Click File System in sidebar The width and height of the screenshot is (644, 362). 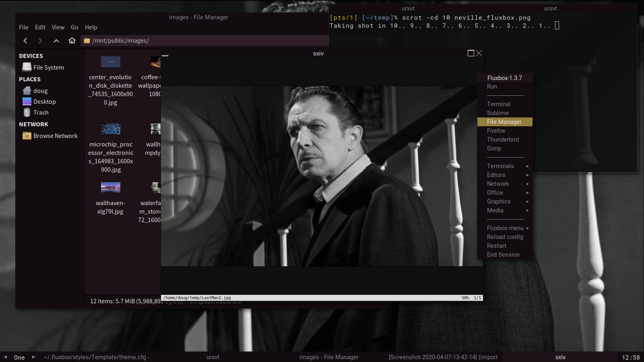49,68
